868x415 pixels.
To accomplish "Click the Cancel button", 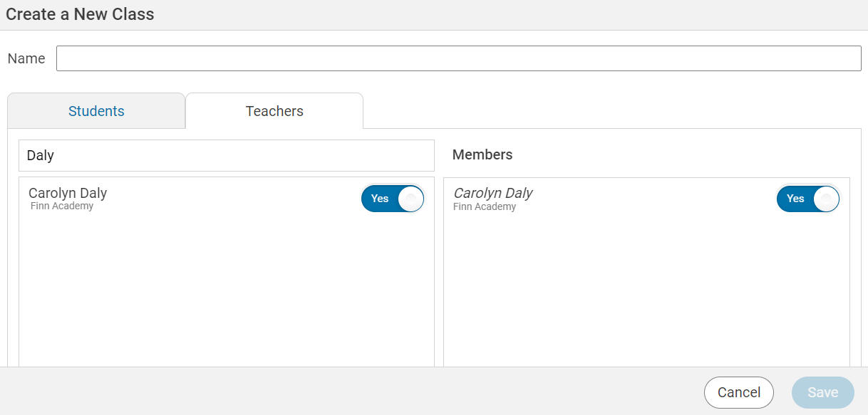I will (738, 392).
